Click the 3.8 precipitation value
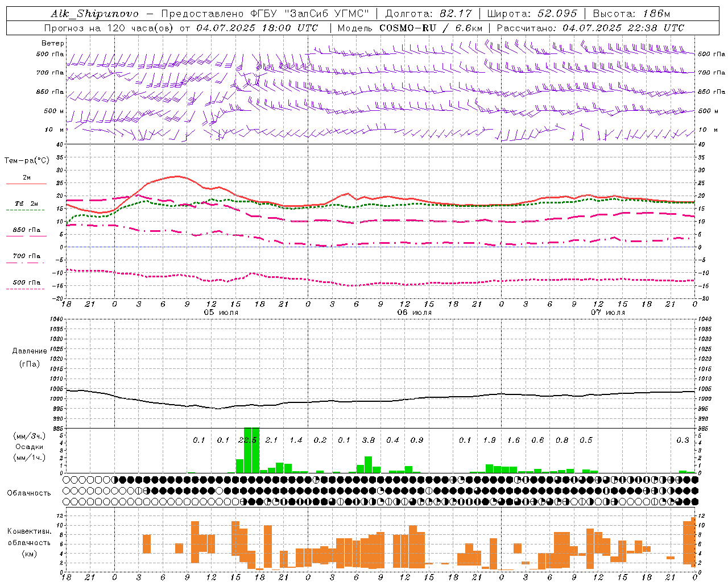The image size is (728, 582). click(369, 440)
